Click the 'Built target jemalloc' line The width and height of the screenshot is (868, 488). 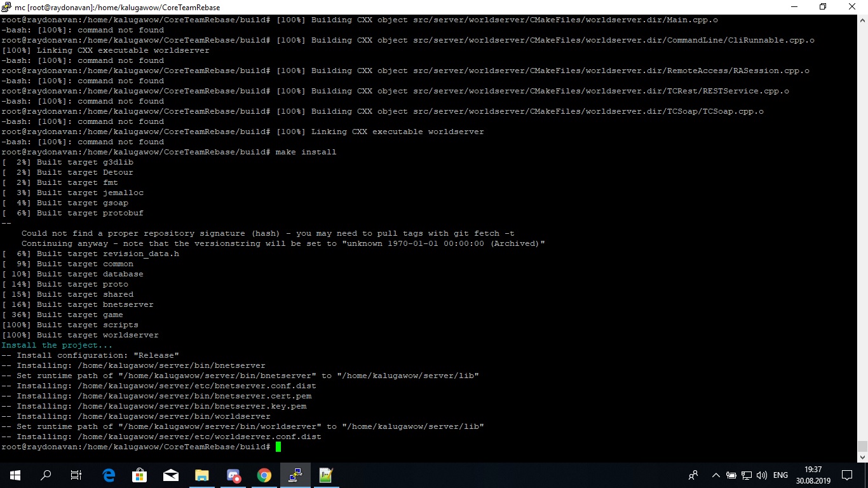click(72, 193)
